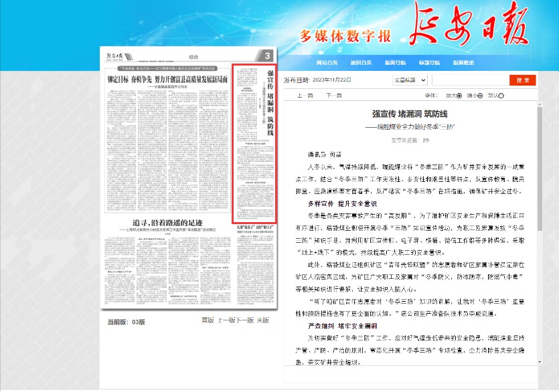
Task: Click the red 搜索 button
Action: click(x=523, y=80)
